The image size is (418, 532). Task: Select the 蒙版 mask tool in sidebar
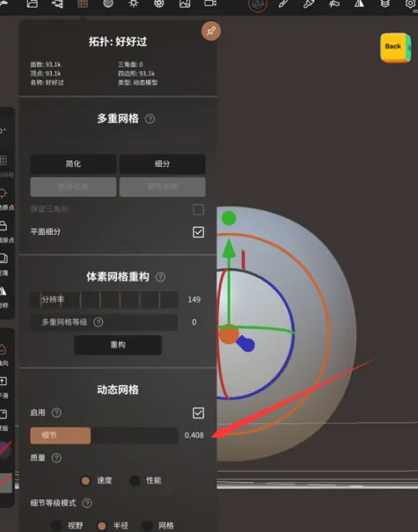pyautogui.click(x=3, y=419)
